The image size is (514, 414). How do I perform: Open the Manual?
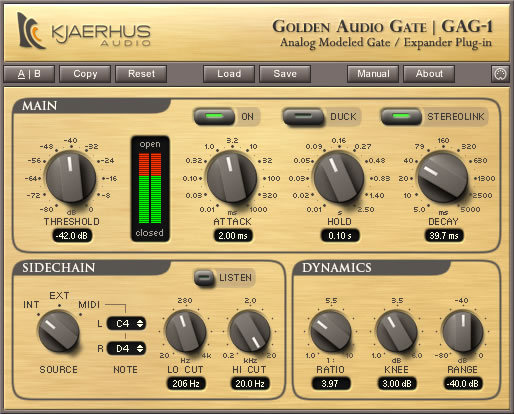[x=373, y=74]
